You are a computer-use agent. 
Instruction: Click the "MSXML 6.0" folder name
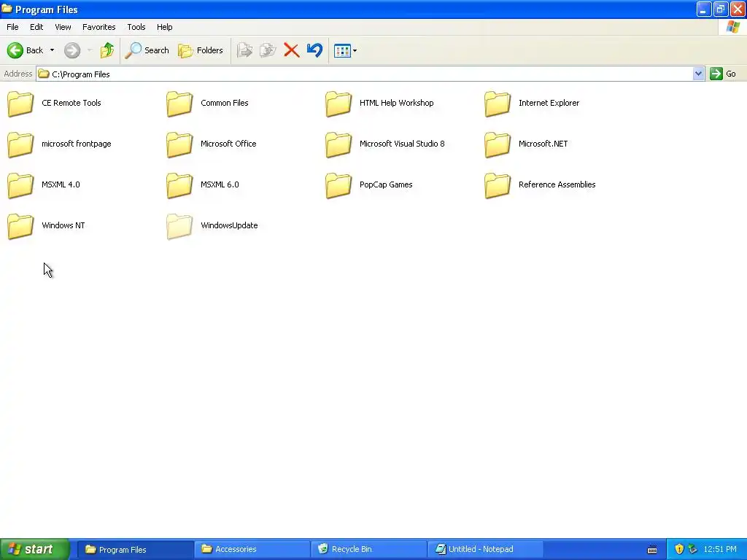pos(220,184)
